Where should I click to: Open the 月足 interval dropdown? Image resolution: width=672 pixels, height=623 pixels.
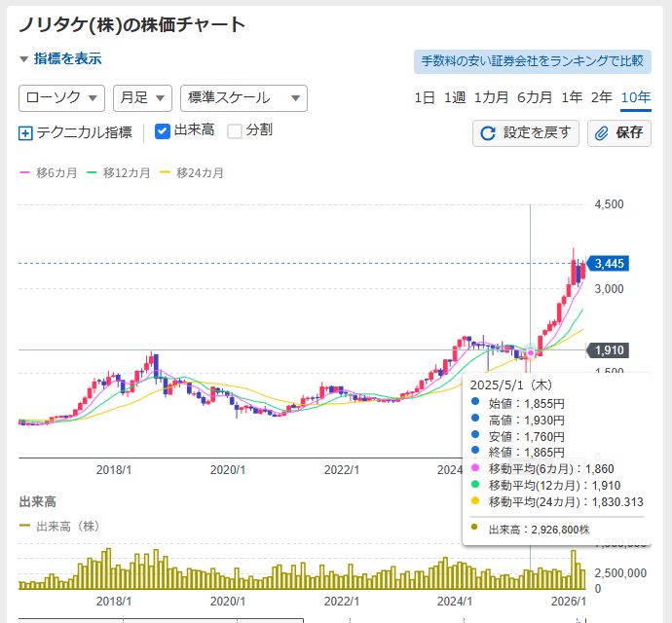[x=143, y=98]
